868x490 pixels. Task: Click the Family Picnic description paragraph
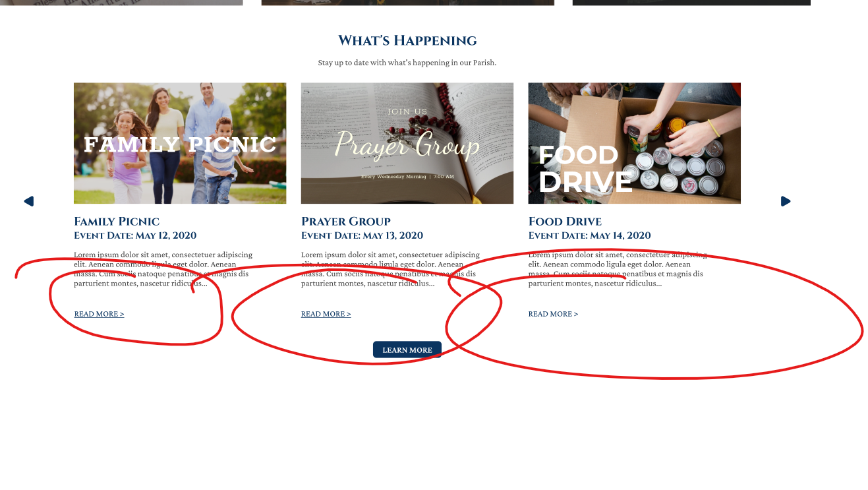(x=163, y=269)
